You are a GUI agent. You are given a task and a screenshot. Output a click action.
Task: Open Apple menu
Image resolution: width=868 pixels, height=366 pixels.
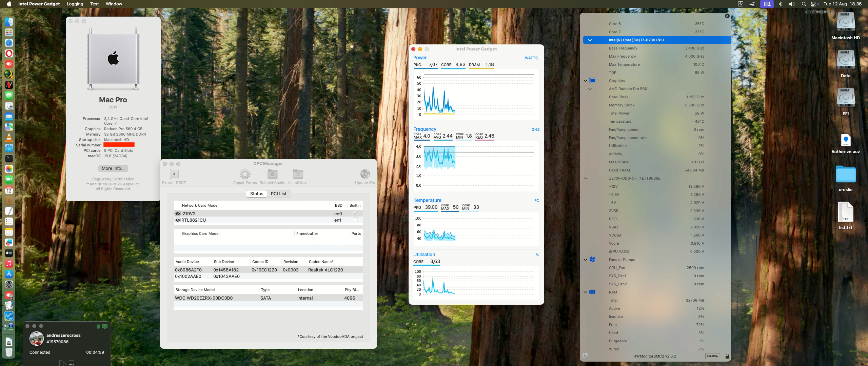pyautogui.click(x=9, y=4)
